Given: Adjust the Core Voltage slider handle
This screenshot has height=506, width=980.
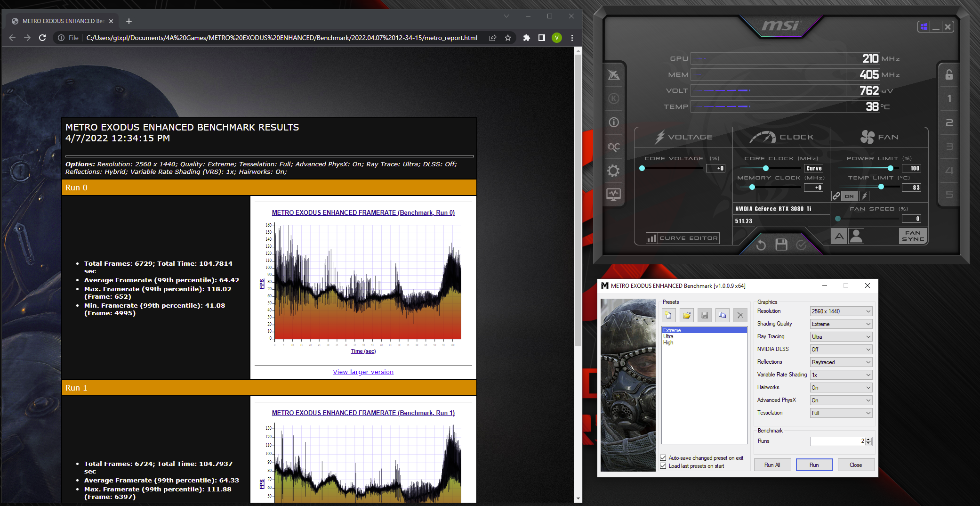Looking at the screenshot, I should 642,168.
